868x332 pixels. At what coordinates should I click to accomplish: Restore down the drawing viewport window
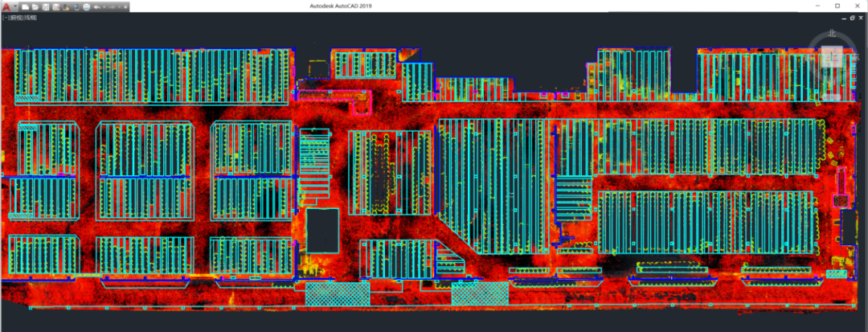coord(852,18)
